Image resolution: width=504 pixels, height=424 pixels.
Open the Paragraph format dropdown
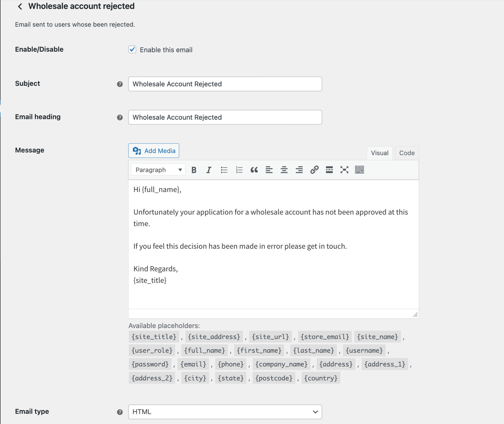coord(158,170)
